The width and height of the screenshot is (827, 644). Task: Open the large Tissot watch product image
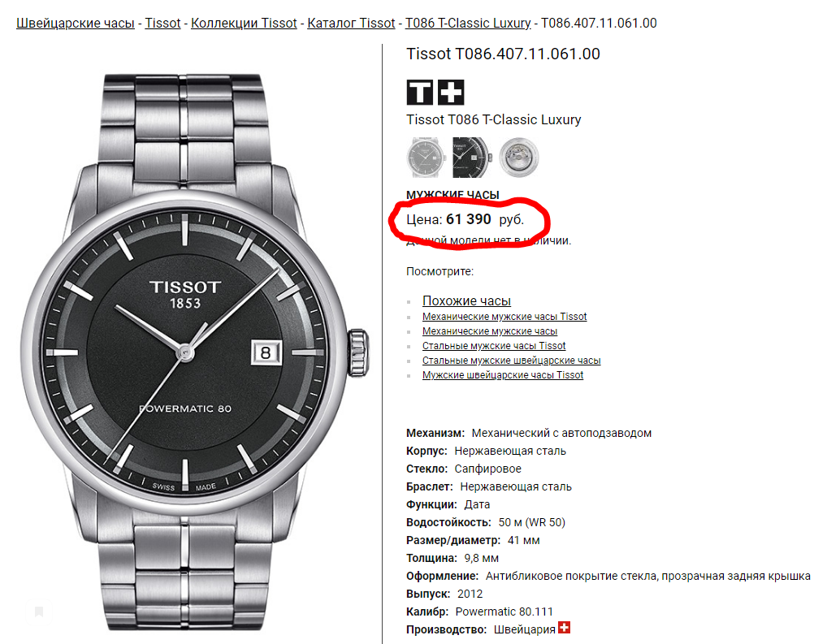(x=195, y=351)
